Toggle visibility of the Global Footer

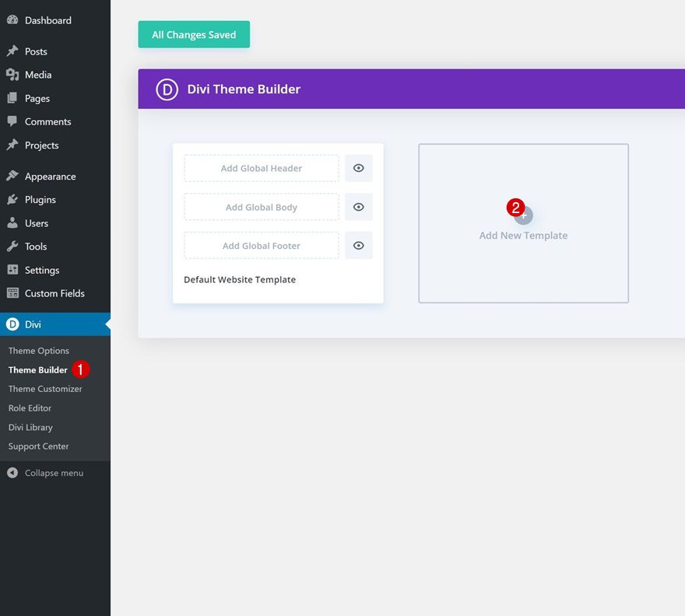[x=359, y=246]
